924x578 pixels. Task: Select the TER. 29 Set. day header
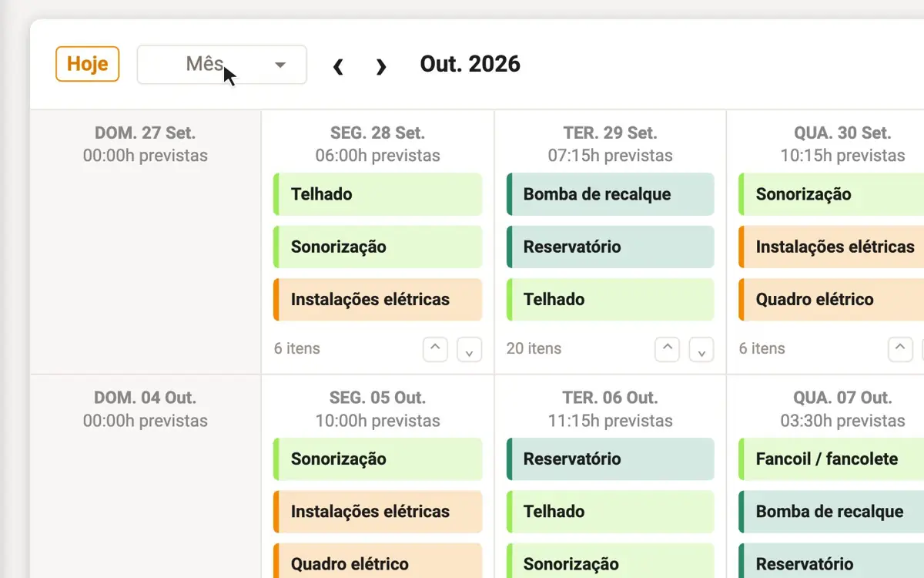(610, 133)
